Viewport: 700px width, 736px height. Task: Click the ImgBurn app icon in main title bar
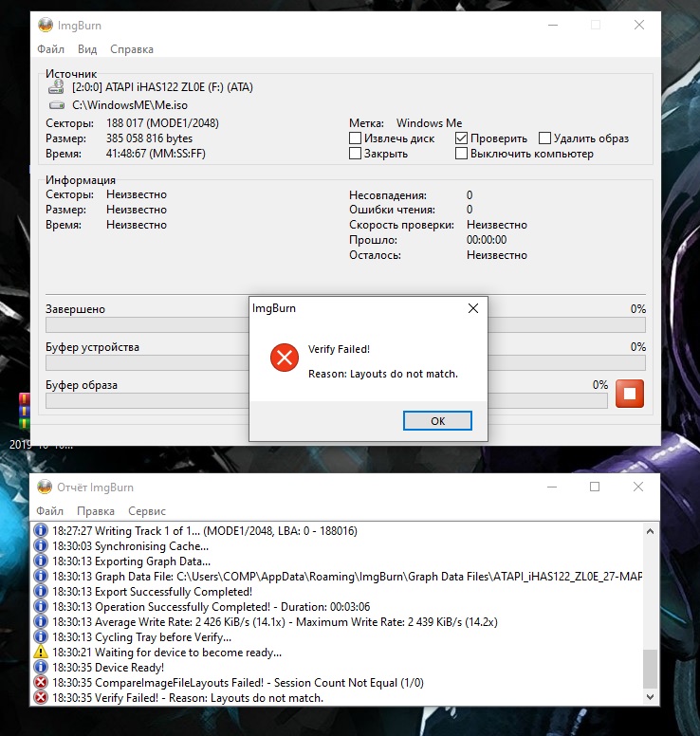point(46,25)
